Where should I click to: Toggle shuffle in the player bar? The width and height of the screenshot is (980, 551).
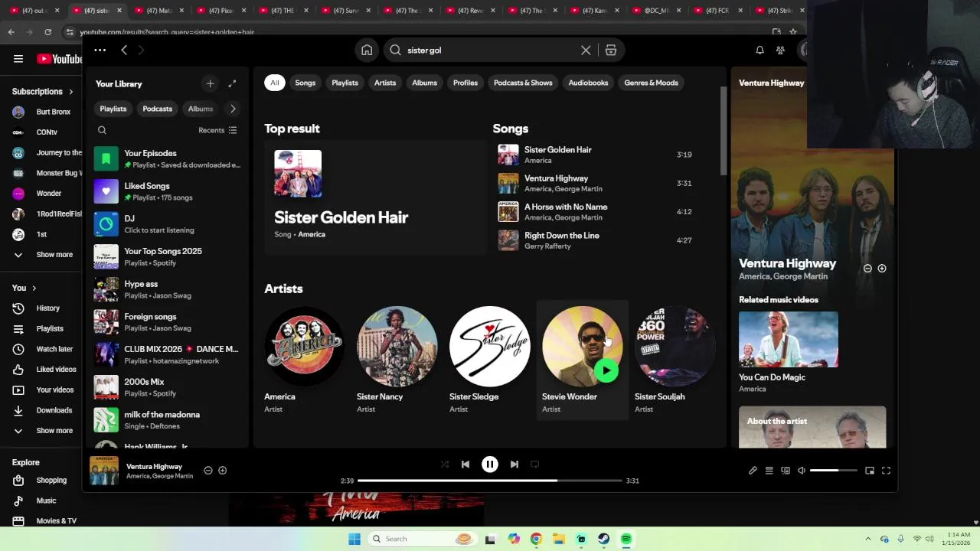pyautogui.click(x=445, y=464)
